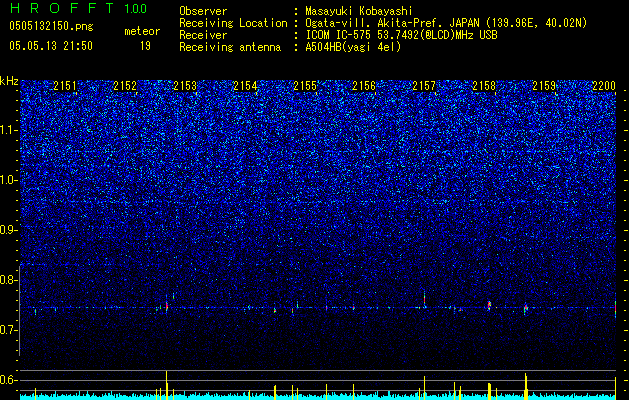629x400 pixels.
Task: Click the 2200 time marker
Action: 604,85
